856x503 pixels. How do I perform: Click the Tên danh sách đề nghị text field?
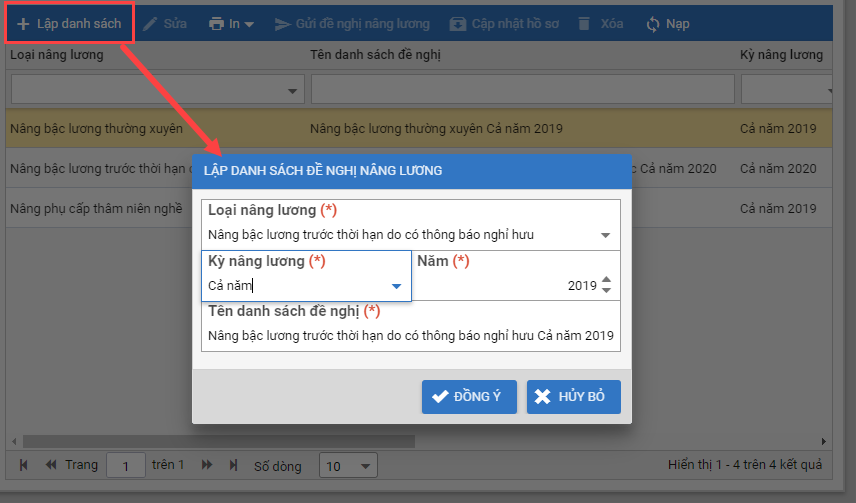click(x=410, y=336)
